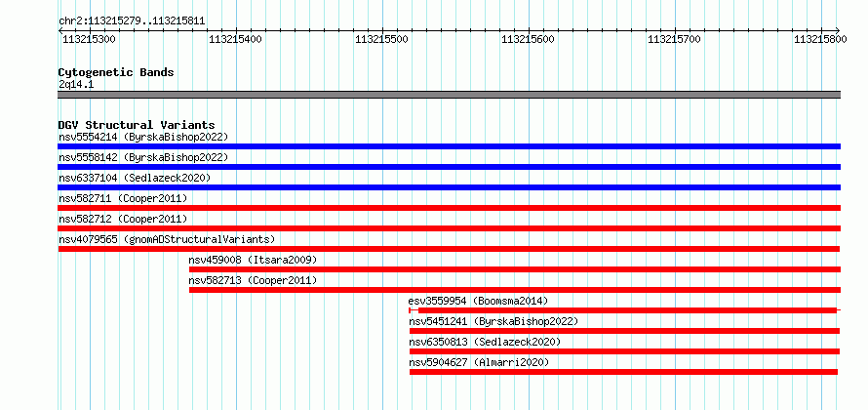This screenshot has width=868, height=410.
Task: Click the DGV Structural Variants track title
Action: click(137, 125)
